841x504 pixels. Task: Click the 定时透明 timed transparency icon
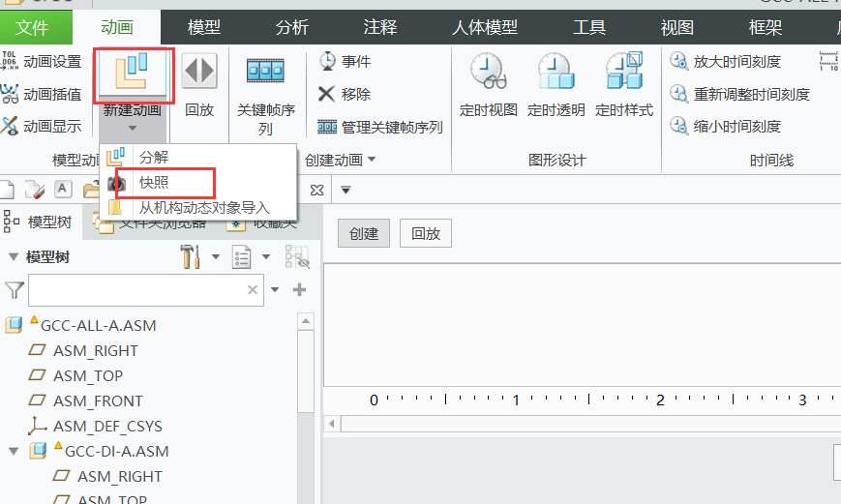click(x=556, y=71)
